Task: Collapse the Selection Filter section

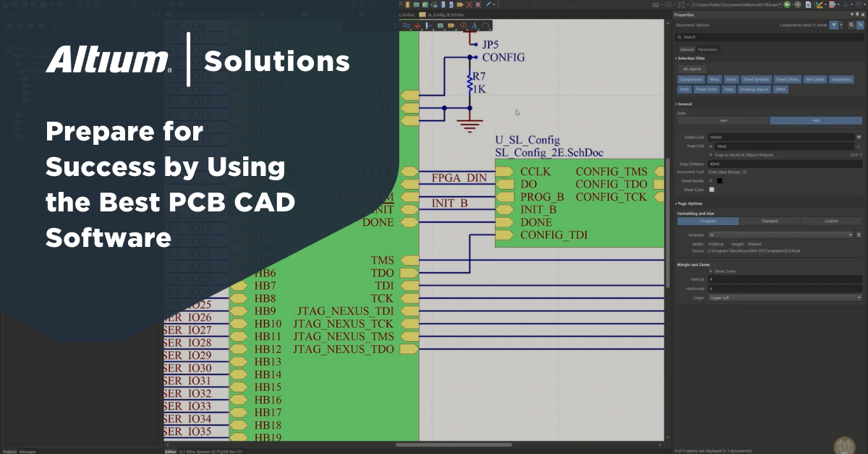Action: coord(676,58)
